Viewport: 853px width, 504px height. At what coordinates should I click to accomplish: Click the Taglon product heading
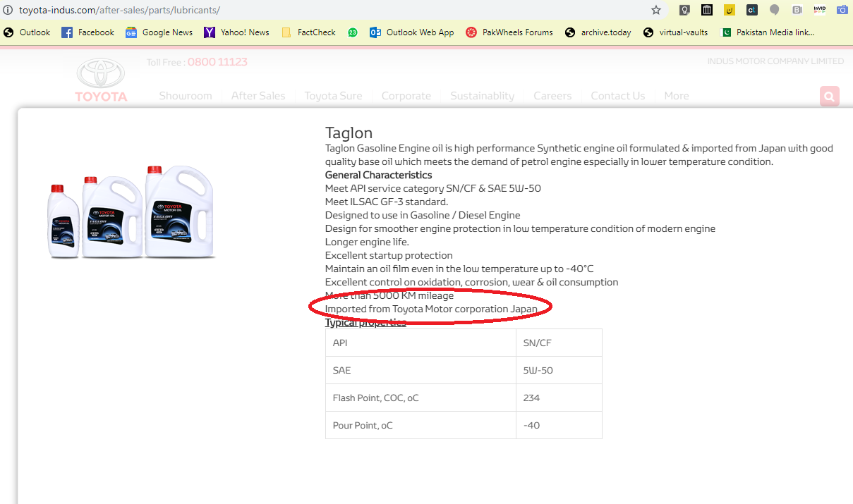coord(349,133)
